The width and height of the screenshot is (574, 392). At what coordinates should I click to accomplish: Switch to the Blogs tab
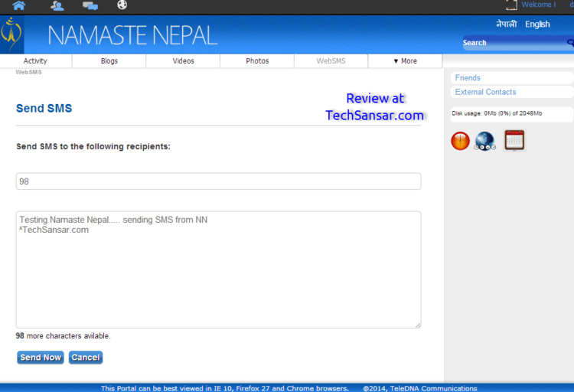[x=109, y=60]
